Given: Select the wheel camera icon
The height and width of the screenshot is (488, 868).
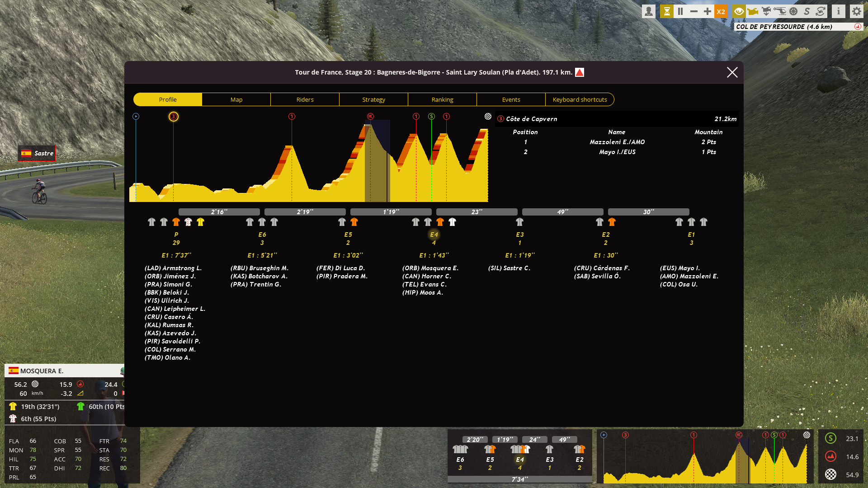Looking at the screenshot, I should [793, 12].
